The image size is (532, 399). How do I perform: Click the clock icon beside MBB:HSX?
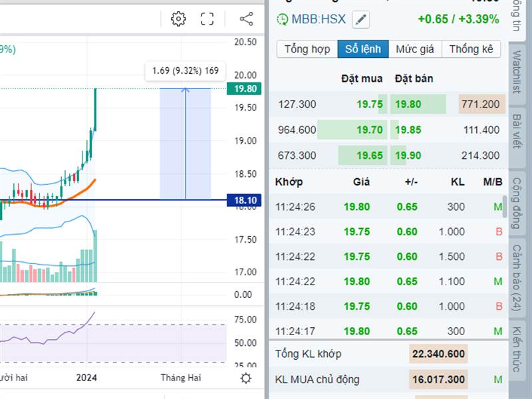click(x=283, y=19)
